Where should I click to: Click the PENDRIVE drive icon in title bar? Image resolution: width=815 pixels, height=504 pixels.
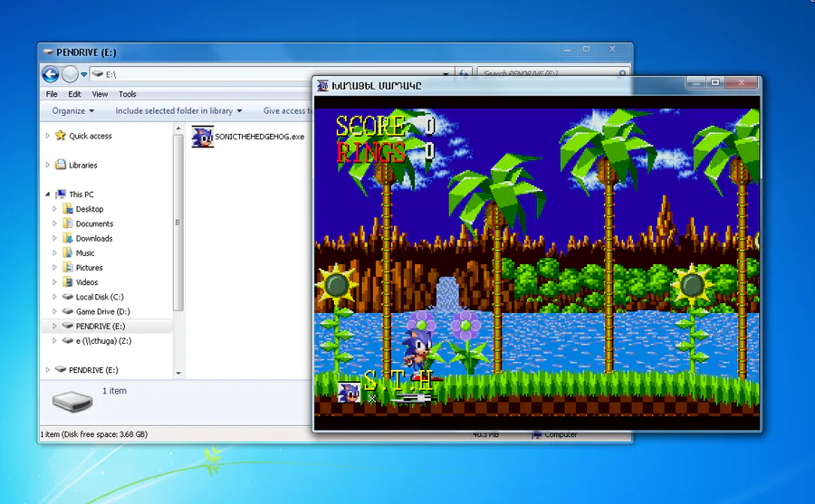pos(48,52)
